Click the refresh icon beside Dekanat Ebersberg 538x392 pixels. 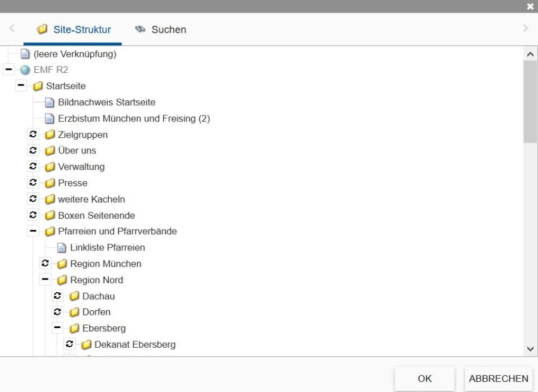(x=69, y=344)
